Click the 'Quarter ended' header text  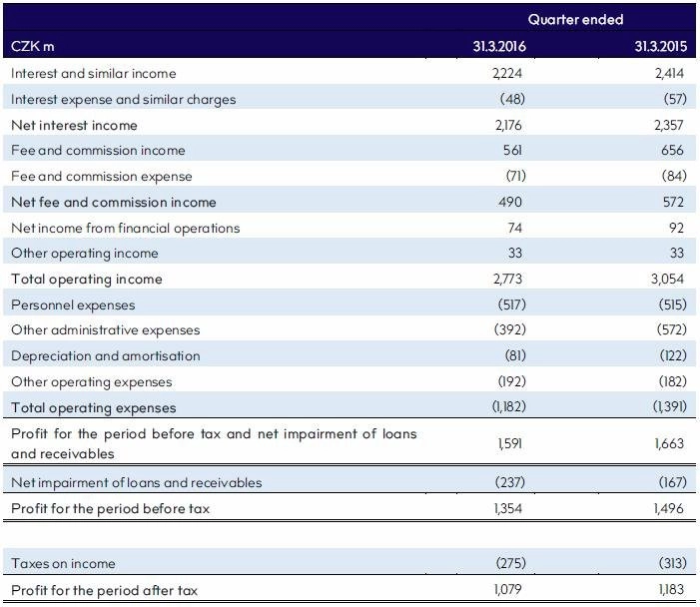pos(575,20)
